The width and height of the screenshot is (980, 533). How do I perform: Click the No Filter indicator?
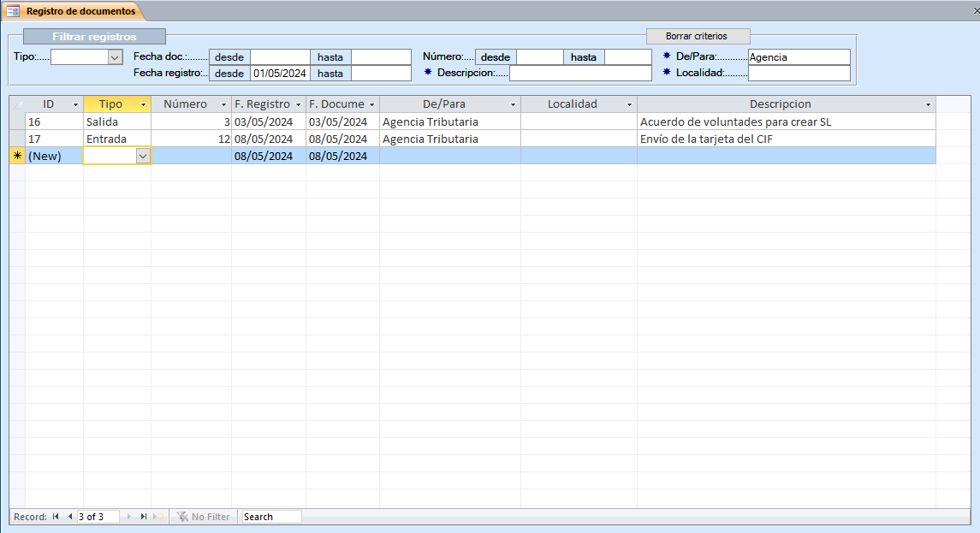tap(204, 517)
